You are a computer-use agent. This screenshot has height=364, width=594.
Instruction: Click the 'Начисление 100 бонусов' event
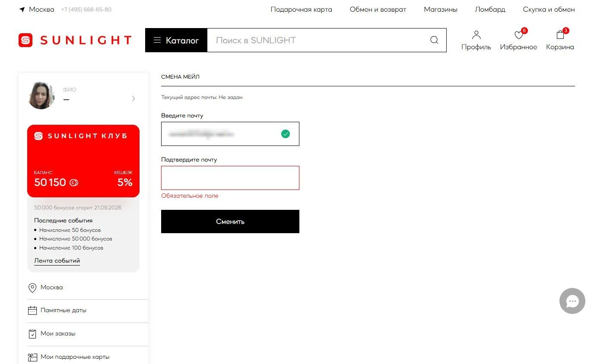point(71,248)
